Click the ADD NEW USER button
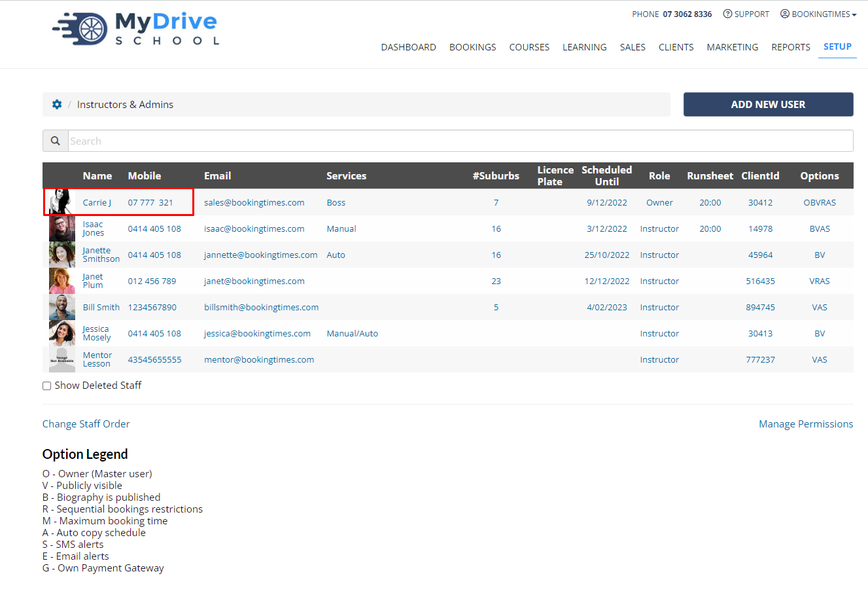 pyautogui.click(x=769, y=104)
